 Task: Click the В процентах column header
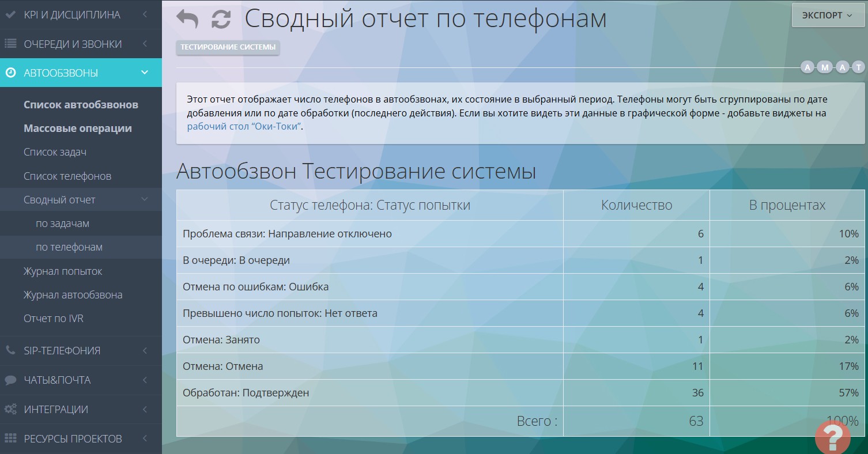tap(787, 205)
